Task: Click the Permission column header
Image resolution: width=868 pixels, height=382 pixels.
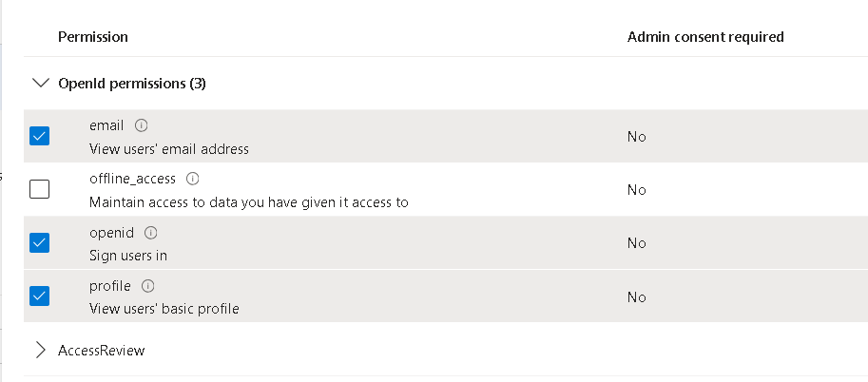Action: [93, 37]
